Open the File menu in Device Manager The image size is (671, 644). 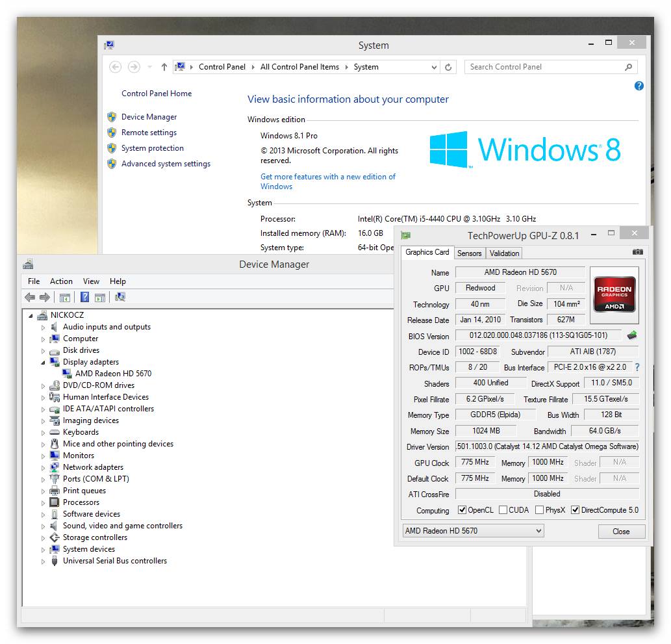pyautogui.click(x=34, y=281)
